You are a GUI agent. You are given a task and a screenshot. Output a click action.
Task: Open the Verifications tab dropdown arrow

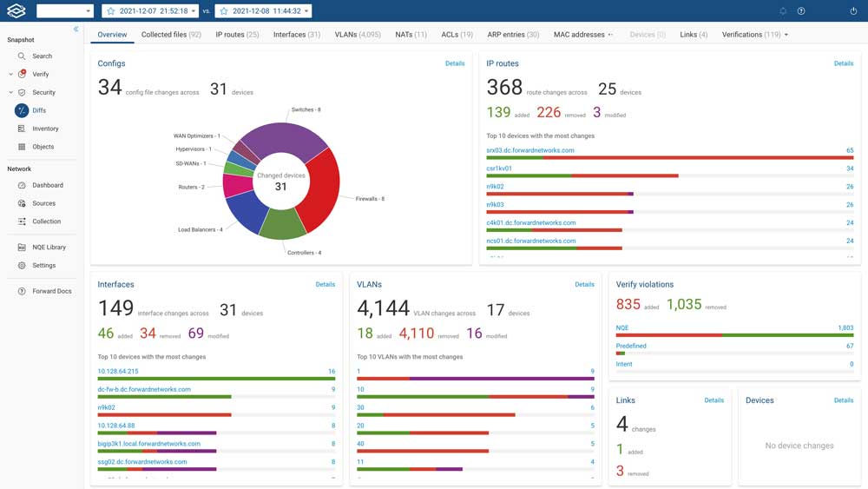point(786,35)
